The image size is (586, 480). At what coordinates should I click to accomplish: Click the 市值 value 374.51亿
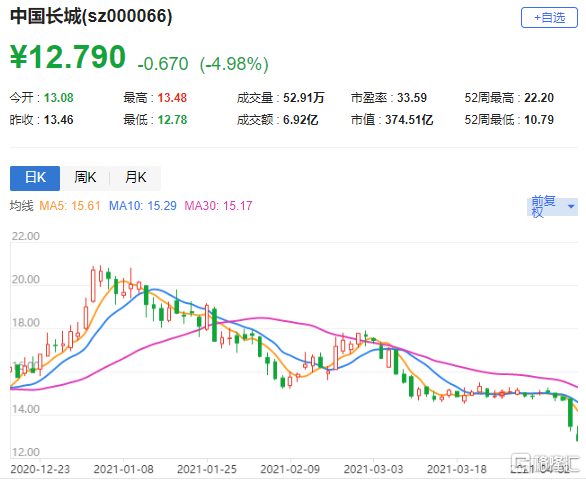[409, 120]
